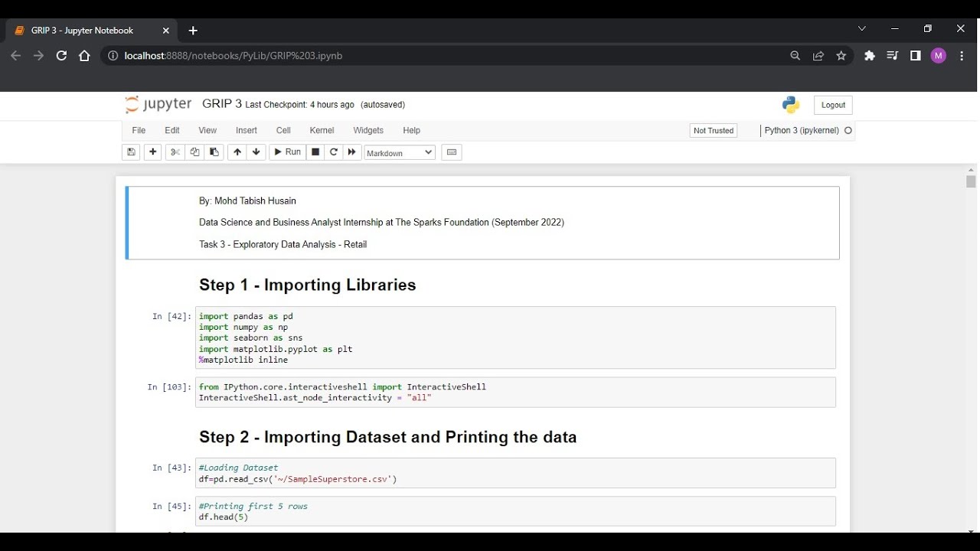
Task: Restart the kernel with the circular arrow icon
Action: pos(334,152)
